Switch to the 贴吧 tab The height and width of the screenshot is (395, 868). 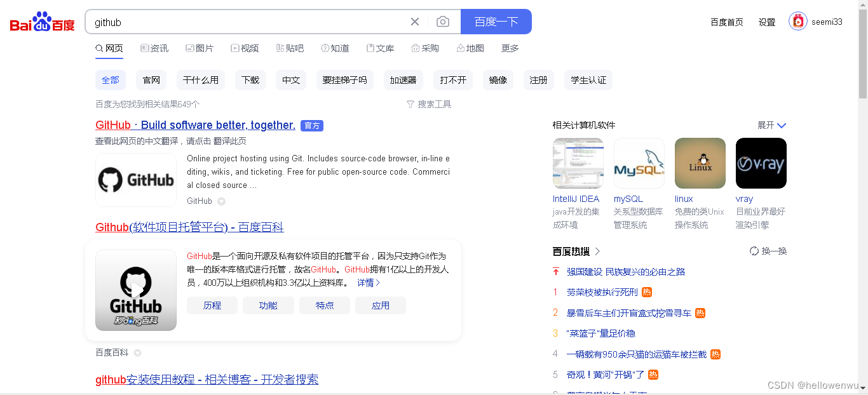click(x=290, y=48)
